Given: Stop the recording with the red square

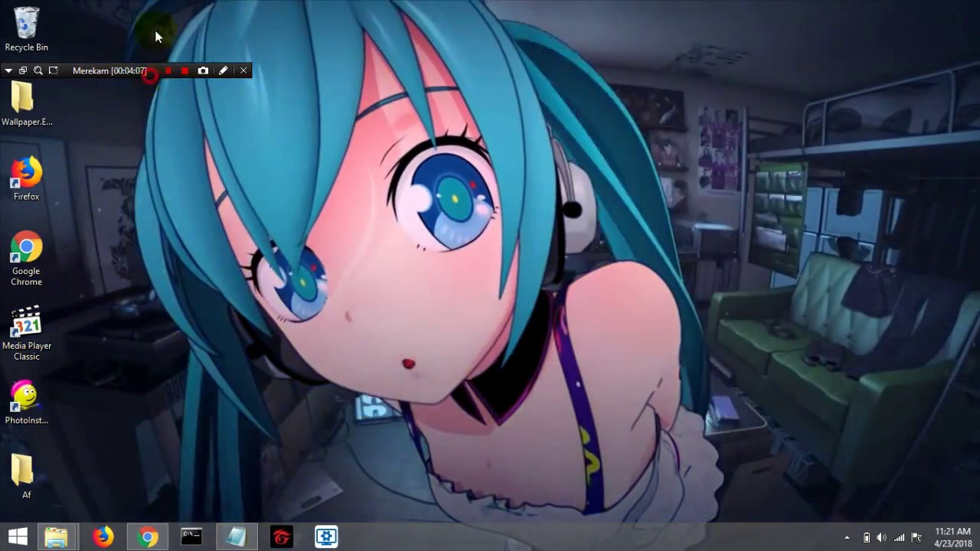Looking at the screenshot, I should click(185, 70).
